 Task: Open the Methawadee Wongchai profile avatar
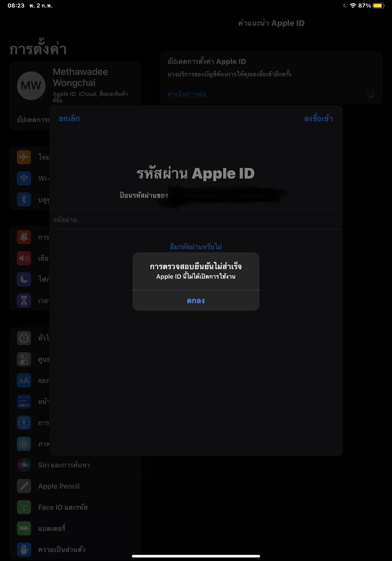[x=31, y=86]
